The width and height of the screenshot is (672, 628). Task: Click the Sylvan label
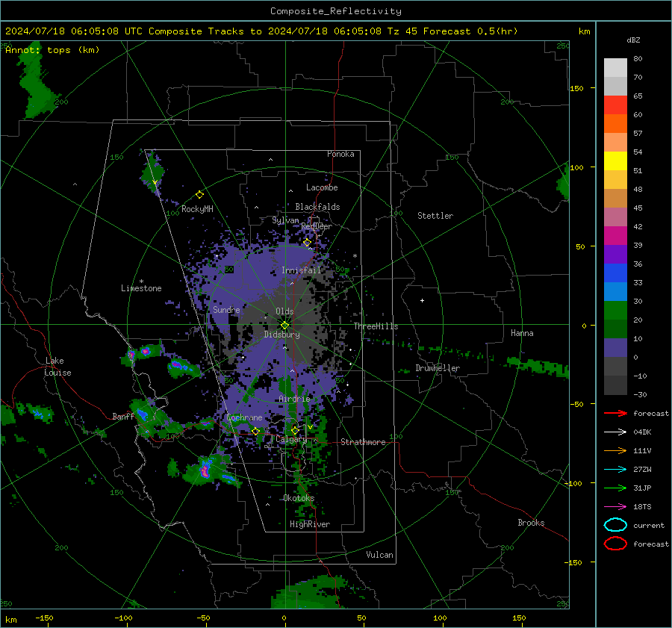[285, 220]
